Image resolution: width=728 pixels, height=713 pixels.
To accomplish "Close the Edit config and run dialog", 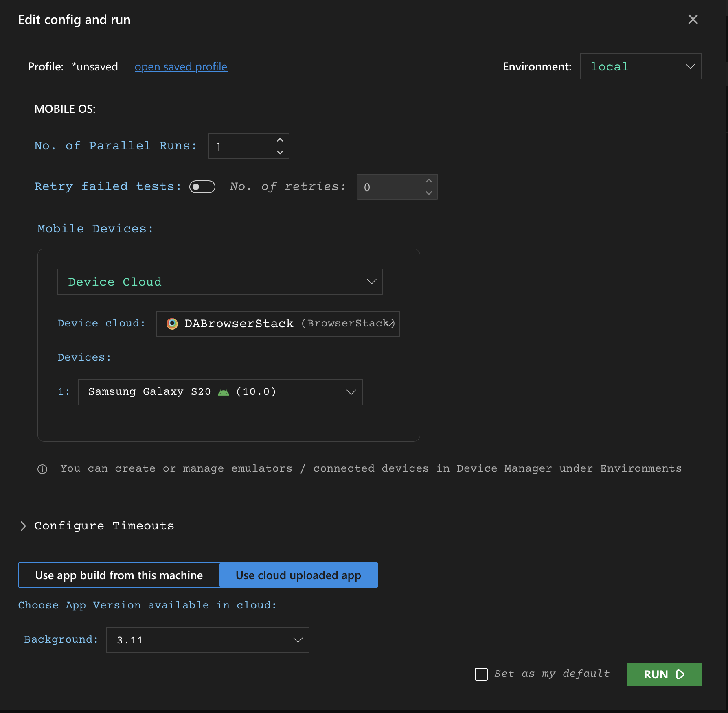I will pyautogui.click(x=693, y=20).
